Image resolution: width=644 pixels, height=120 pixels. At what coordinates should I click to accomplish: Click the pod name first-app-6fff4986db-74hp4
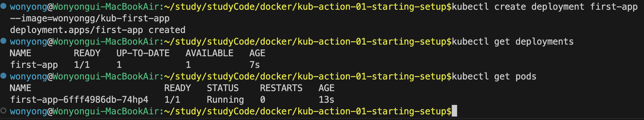point(79,100)
